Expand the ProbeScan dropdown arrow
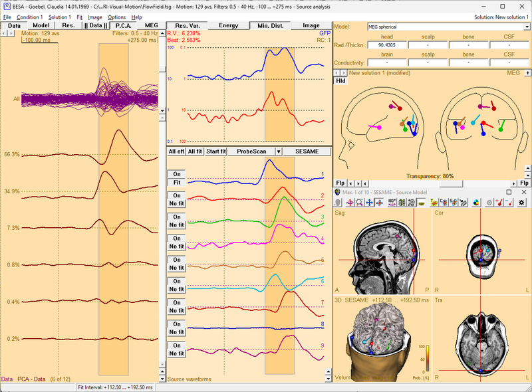The image size is (532, 392). [x=279, y=151]
